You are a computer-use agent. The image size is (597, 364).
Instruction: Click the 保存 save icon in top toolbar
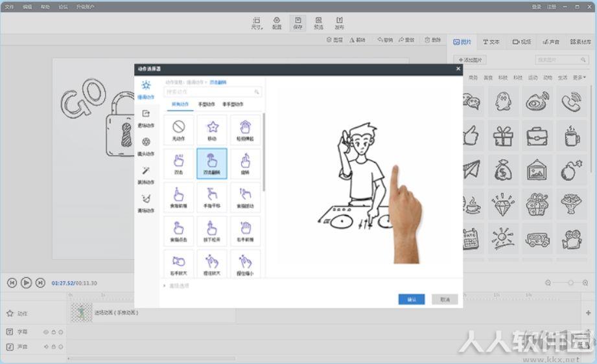coord(298,23)
